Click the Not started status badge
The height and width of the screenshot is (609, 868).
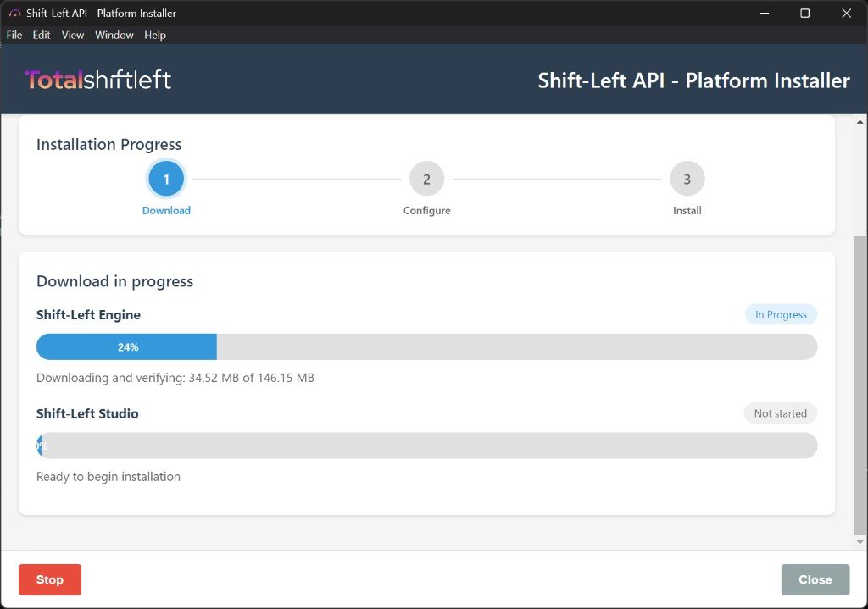point(780,413)
